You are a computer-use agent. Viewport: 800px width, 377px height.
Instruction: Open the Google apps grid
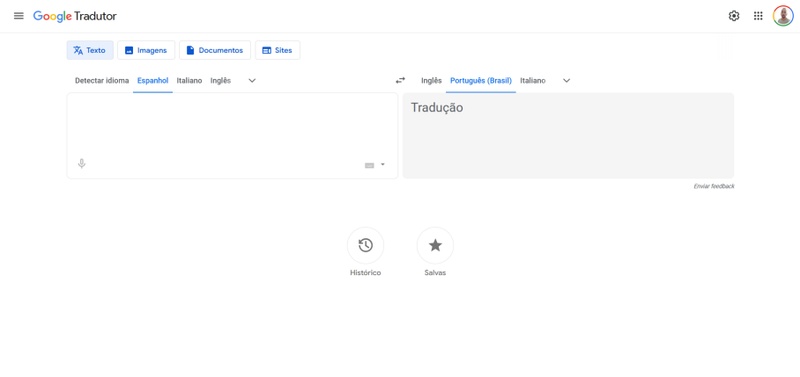pos(758,16)
